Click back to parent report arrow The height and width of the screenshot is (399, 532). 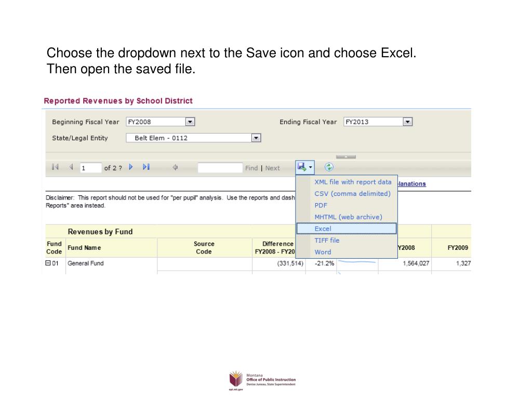point(175,167)
